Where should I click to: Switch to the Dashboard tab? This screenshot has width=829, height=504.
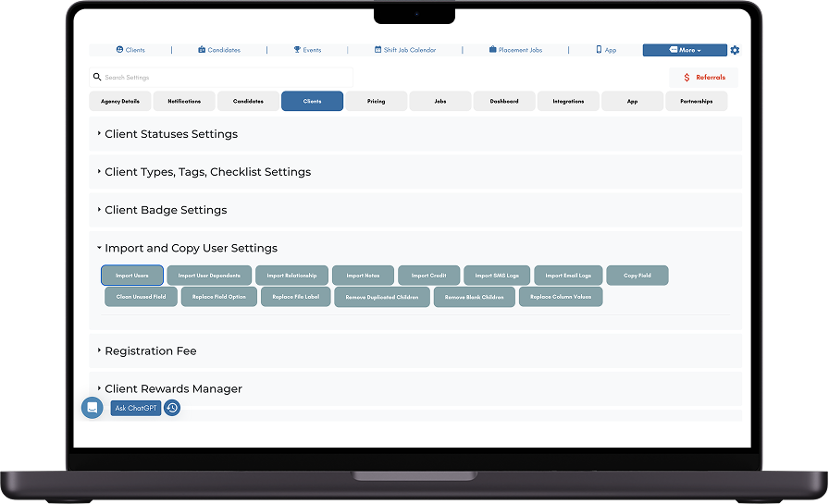(x=504, y=101)
